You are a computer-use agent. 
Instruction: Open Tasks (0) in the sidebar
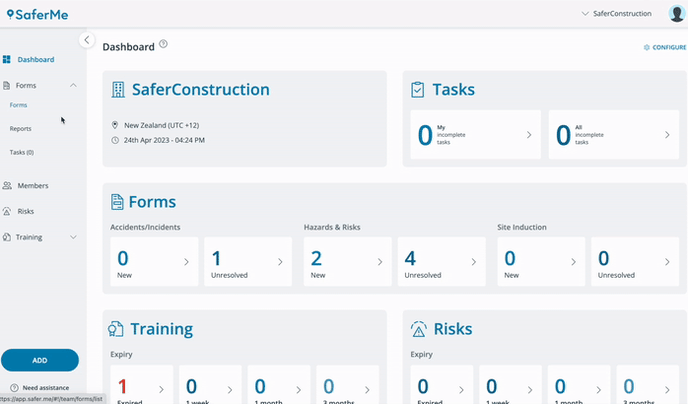tap(22, 152)
